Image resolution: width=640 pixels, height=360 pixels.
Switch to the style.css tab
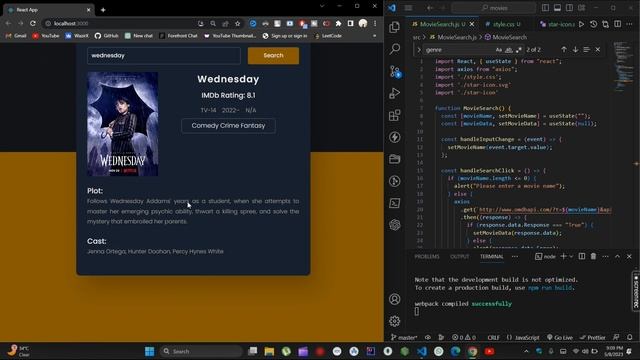[503, 24]
